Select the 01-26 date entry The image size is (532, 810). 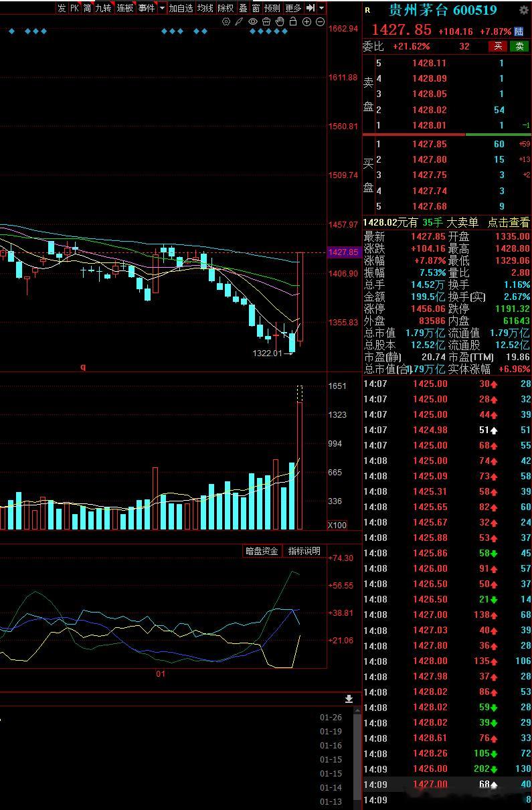pyautogui.click(x=331, y=718)
